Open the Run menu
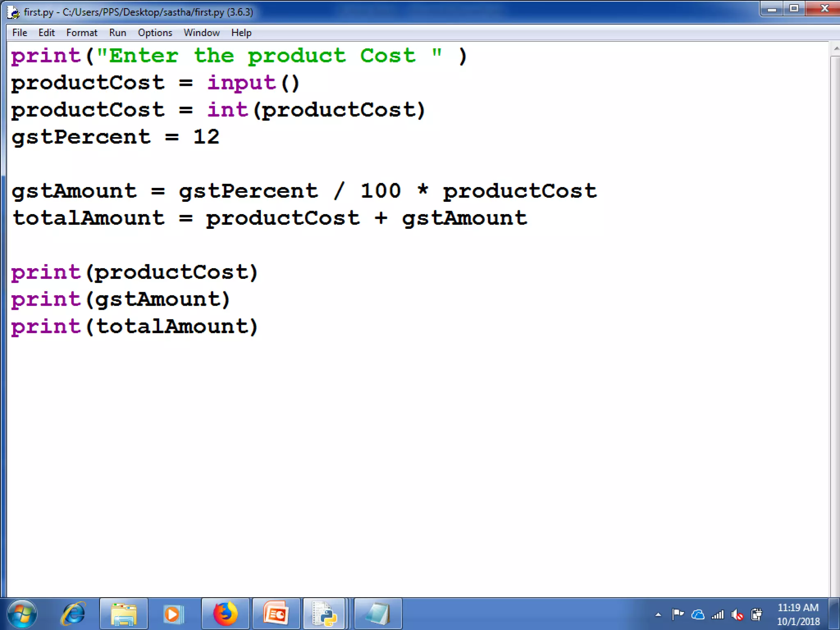840x630 pixels. pos(117,33)
